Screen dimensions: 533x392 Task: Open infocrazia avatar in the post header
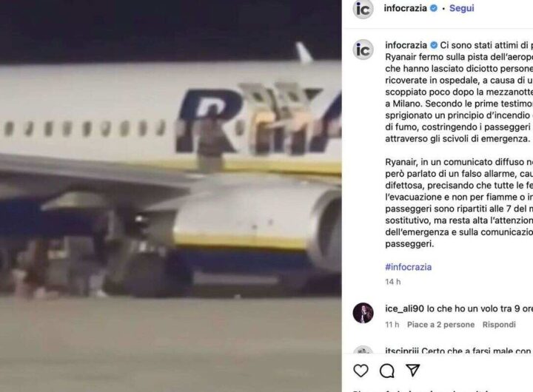pyautogui.click(x=363, y=9)
